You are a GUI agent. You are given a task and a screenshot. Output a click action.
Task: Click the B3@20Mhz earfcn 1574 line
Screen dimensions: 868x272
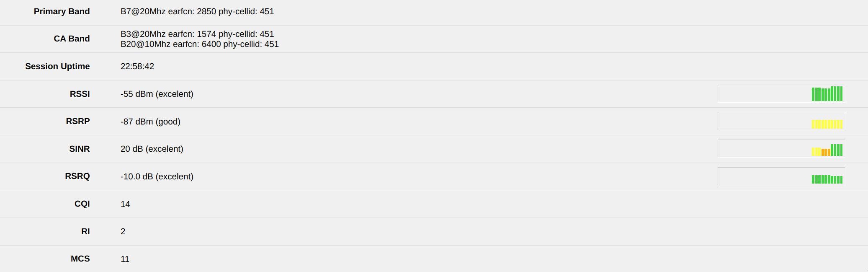coord(197,34)
